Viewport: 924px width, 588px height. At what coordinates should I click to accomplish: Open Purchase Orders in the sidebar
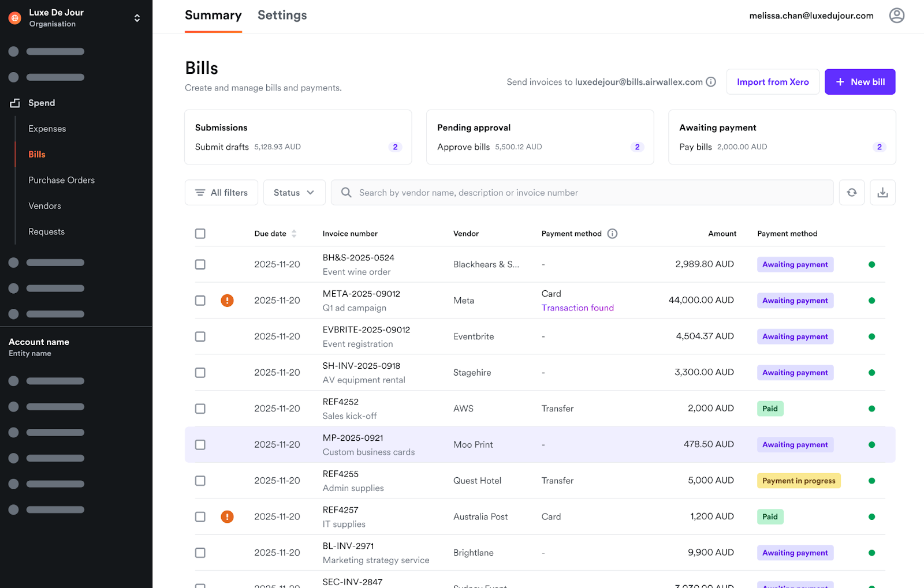[x=61, y=180]
